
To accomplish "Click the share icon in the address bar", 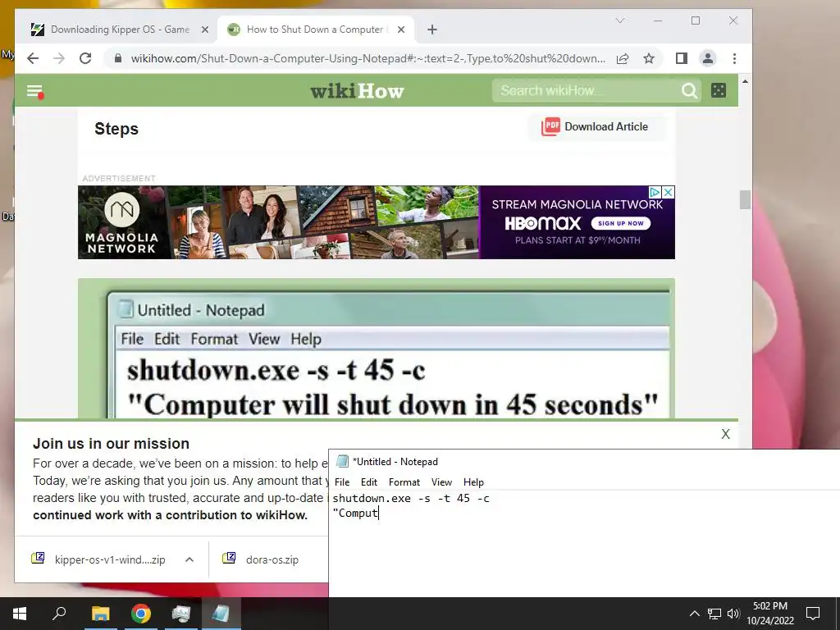I will [x=623, y=58].
